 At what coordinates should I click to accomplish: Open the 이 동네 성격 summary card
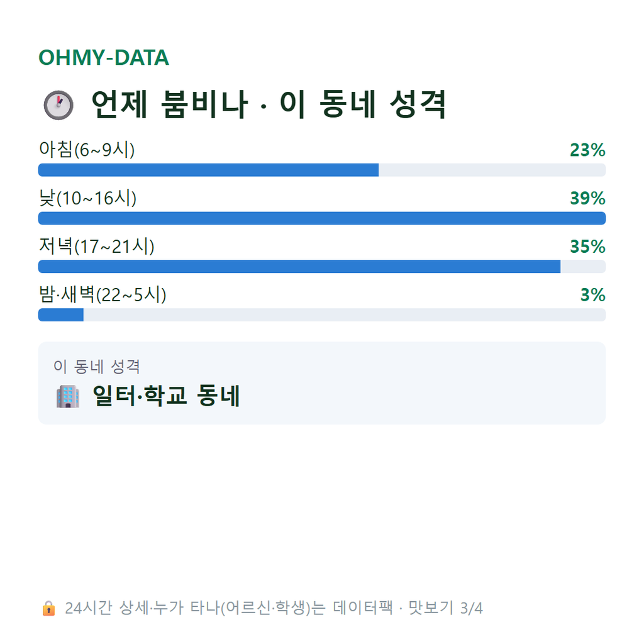(322, 383)
